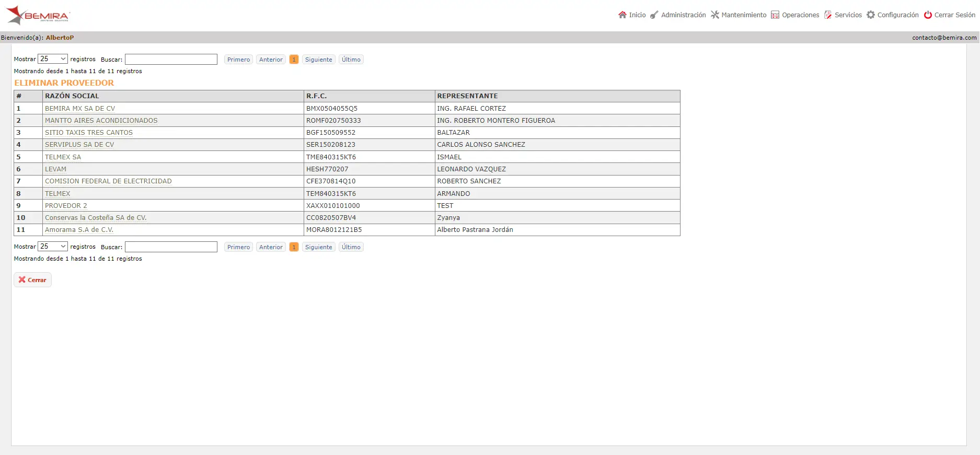Select COMISION FEDERAL DE ELECTRICIDAD link

(108, 181)
